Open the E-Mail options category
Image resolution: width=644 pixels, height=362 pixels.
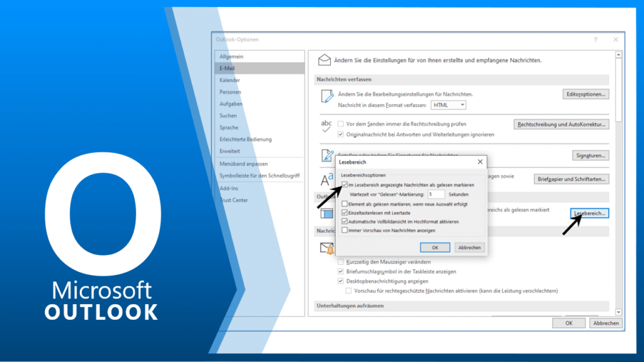(260, 68)
